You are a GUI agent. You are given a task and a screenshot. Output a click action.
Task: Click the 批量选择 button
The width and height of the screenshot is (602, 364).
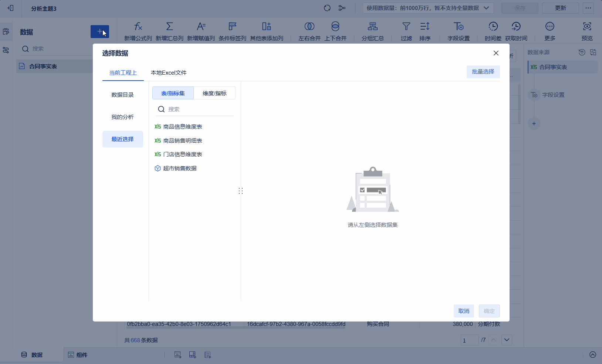[483, 72]
